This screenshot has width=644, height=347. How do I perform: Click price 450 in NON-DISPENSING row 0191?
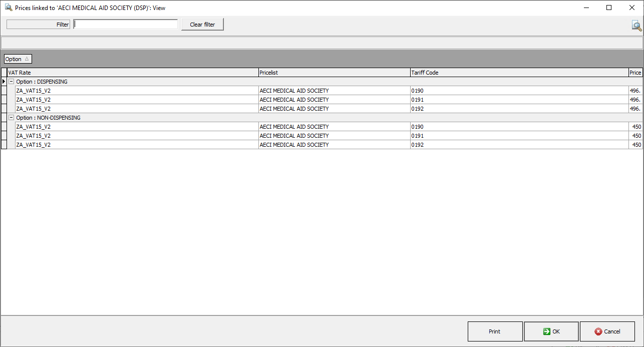tap(636, 136)
